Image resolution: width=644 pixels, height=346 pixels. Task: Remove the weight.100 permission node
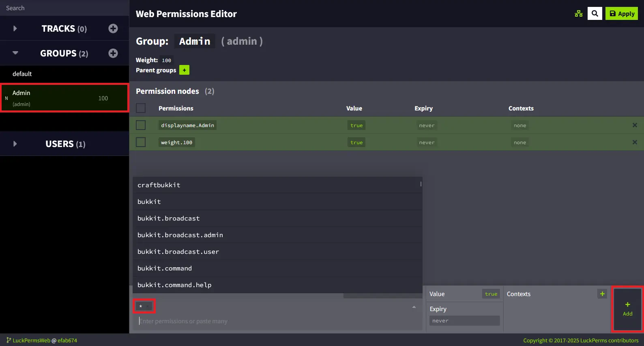click(635, 142)
